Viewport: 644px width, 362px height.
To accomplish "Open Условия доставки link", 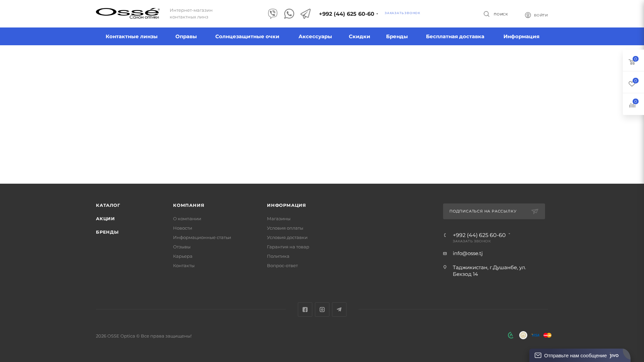I will coord(287,237).
